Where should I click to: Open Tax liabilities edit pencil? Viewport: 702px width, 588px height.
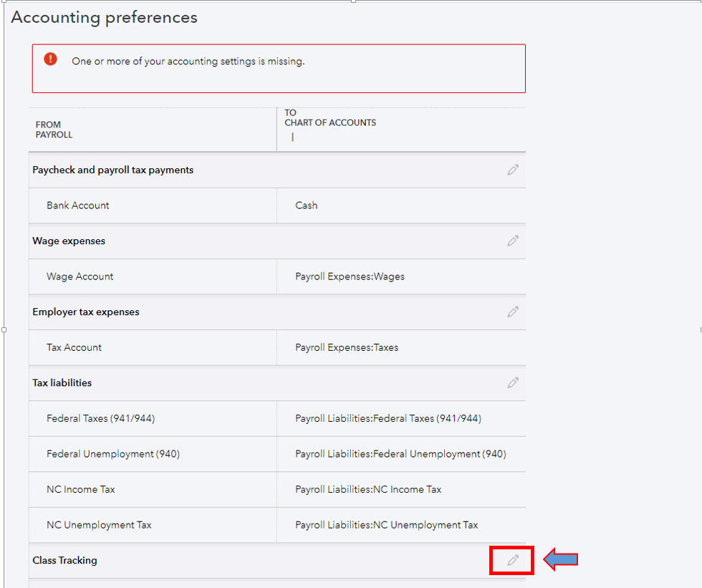(513, 383)
